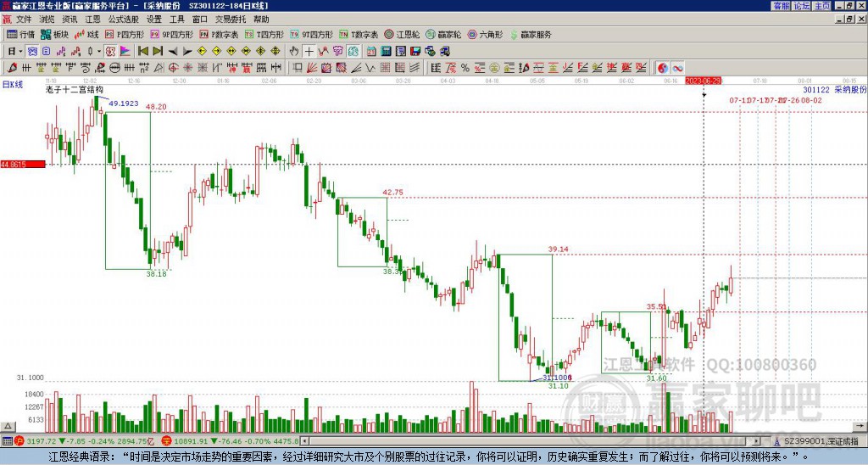
Task: Open the P四方形 tool
Action: click(x=125, y=34)
